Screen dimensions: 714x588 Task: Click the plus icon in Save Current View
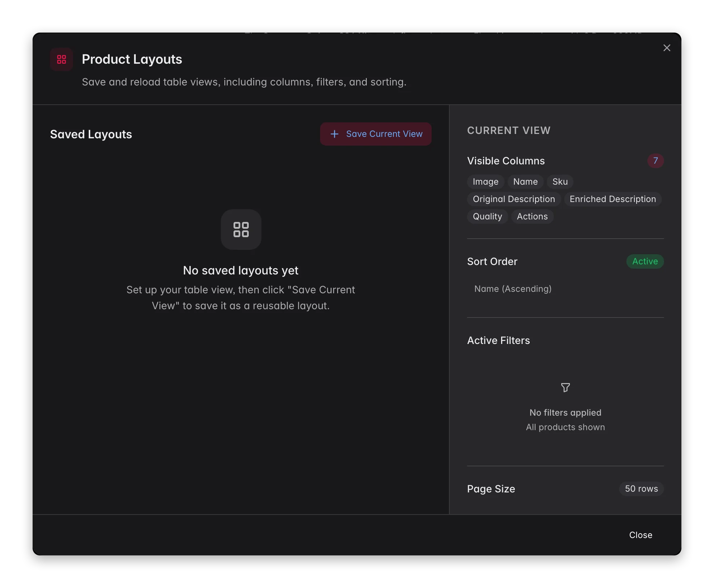pos(335,134)
